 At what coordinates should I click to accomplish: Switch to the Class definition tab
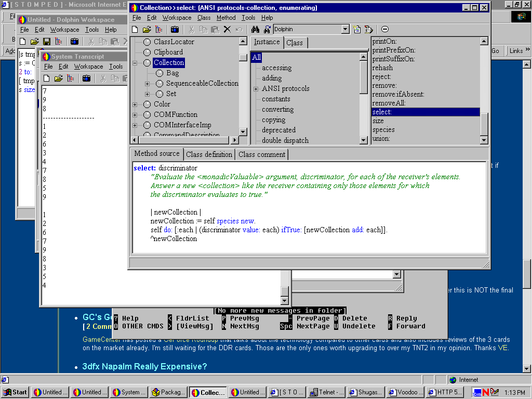coord(209,154)
